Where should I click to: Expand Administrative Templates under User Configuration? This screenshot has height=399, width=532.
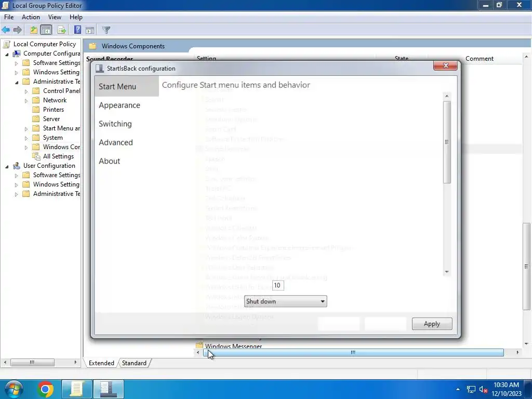coord(16,194)
